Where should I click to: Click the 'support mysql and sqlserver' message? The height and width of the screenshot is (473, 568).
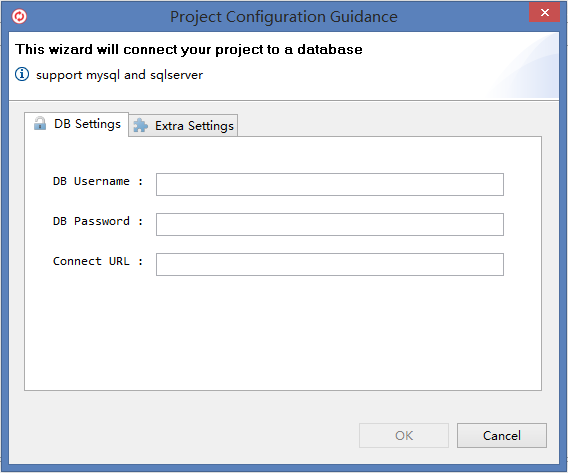(120, 75)
